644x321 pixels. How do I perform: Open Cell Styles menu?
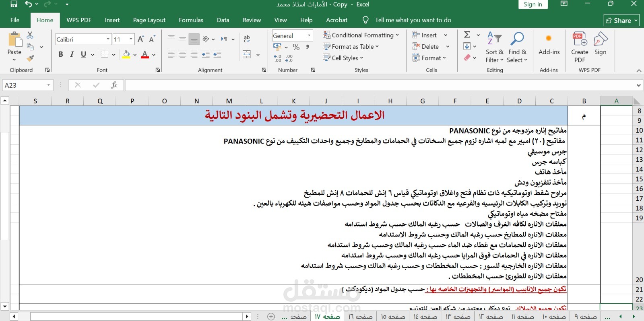pyautogui.click(x=343, y=58)
